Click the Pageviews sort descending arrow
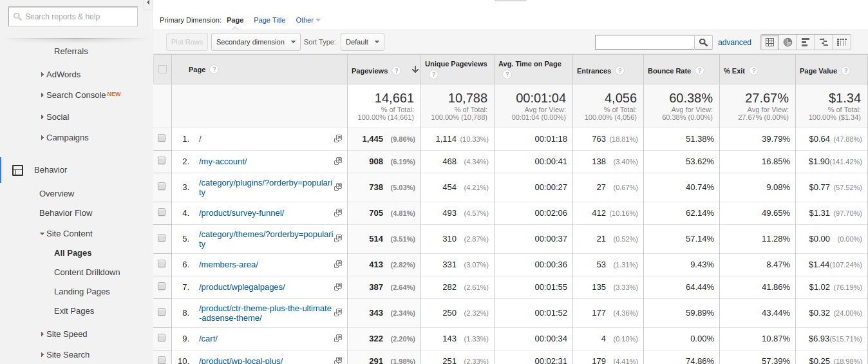Image resolution: width=868 pixels, height=364 pixels. point(415,70)
